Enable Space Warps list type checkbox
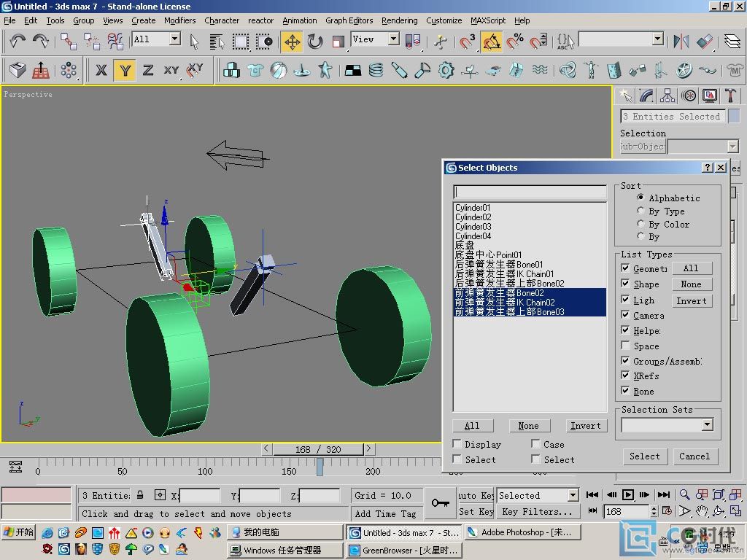 [625, 345]
